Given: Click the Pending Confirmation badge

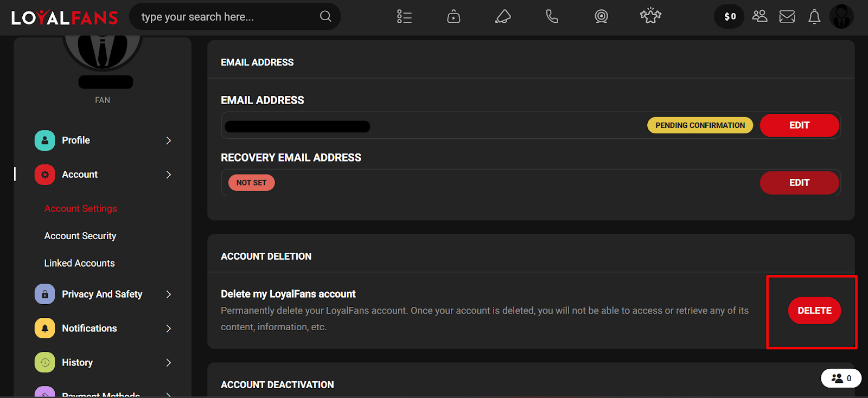Looking at the screenshot, I should pyautogui.click(x=700, y=125).
